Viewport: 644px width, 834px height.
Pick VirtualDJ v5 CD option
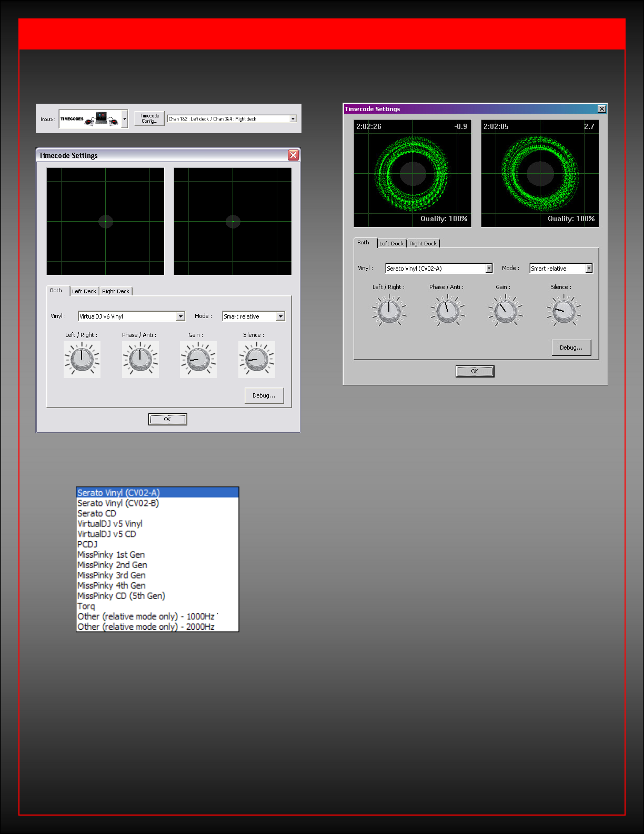(107, 534)
